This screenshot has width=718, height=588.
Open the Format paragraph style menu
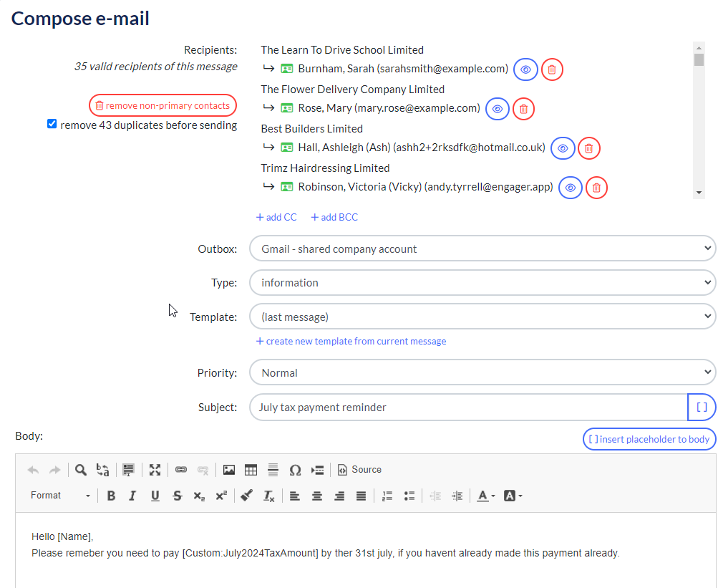coord(60,496)
